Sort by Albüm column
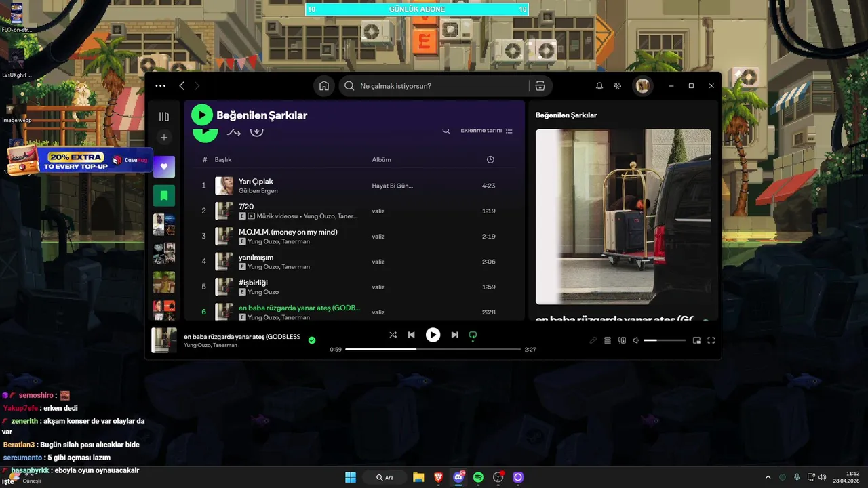868x488 pixels. pyautogui.click(x=381, y=160)
